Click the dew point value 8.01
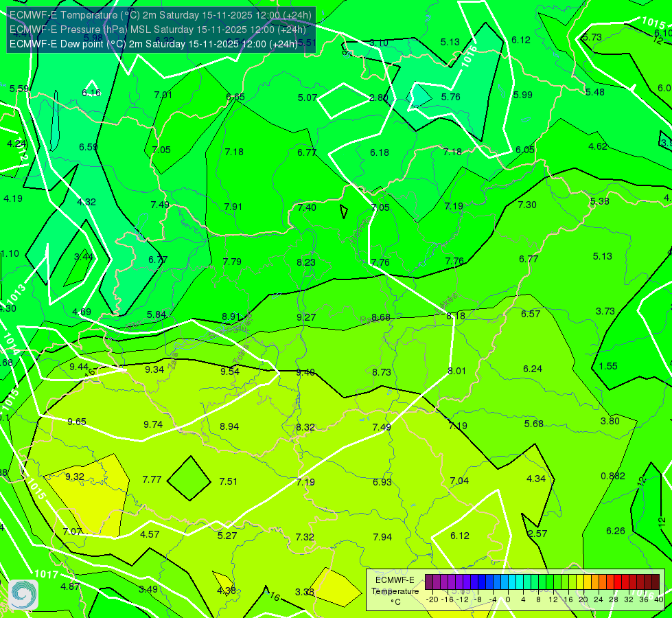The height and width of the screenshot is (618, 672). [x=456, y=371]
